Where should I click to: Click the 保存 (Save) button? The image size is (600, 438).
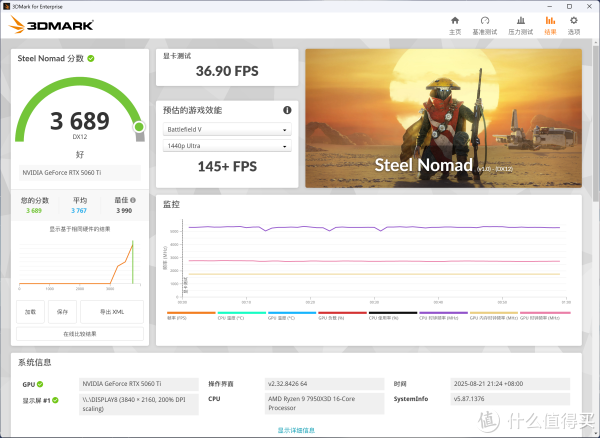(62, 312)
